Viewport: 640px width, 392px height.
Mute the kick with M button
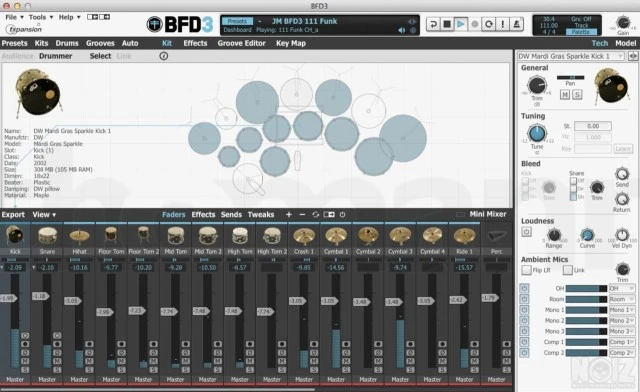click(565, 95)
